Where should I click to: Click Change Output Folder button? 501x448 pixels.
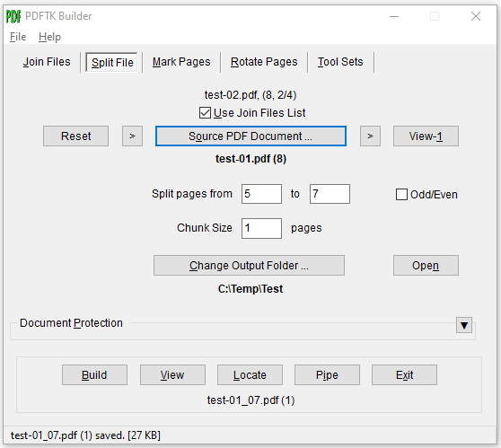[249, 265]
